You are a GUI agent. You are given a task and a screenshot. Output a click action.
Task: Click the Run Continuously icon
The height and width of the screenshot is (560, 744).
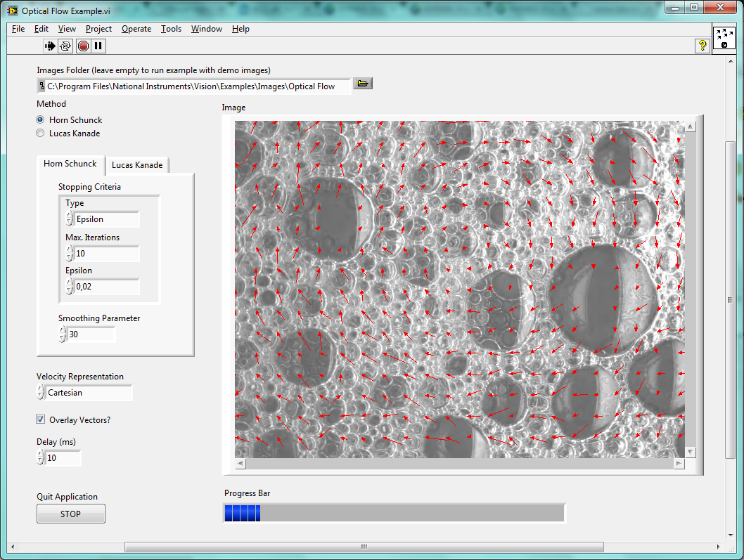(65, 46)
